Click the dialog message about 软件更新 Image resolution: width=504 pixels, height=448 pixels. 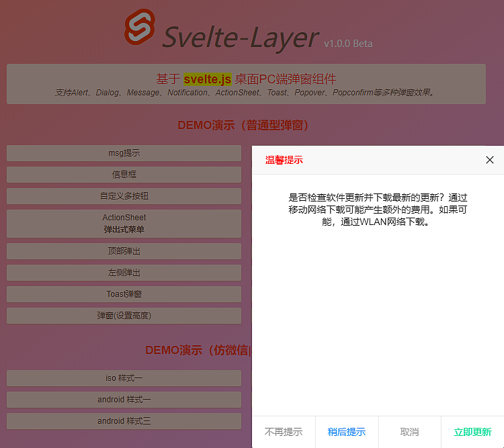pyautogui.click(x=378, y=210)
